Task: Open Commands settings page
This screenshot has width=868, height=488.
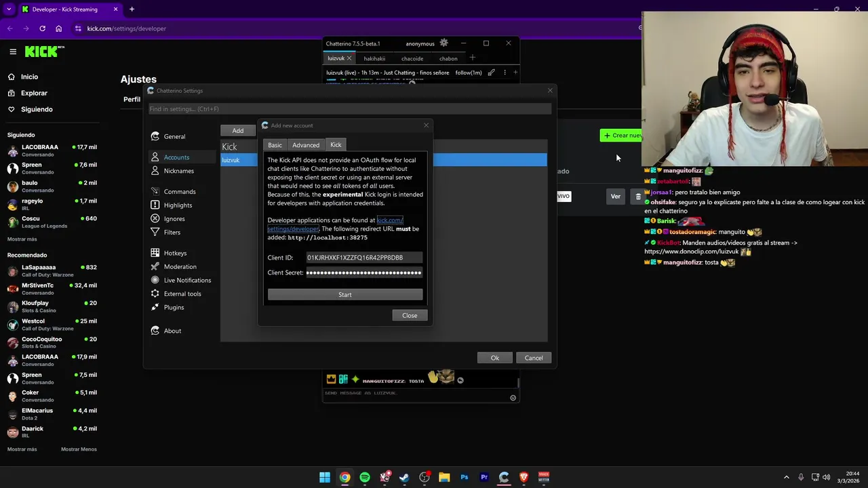Action: pyautogui.click(x=179, y=192)
